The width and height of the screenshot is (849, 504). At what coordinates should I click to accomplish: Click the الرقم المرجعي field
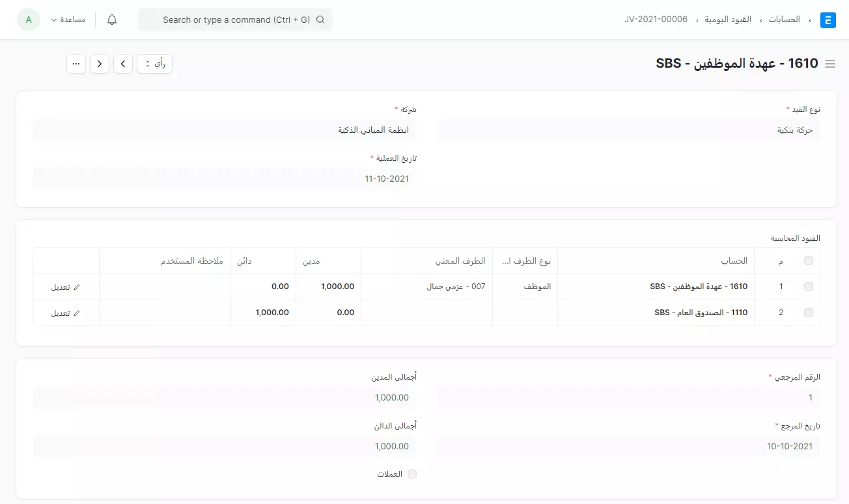click(x=629, y=398)
